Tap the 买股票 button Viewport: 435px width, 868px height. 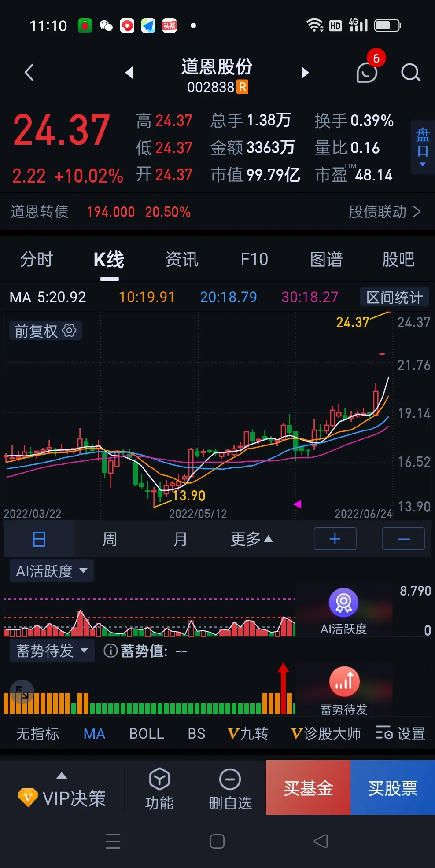click(393, 787)
